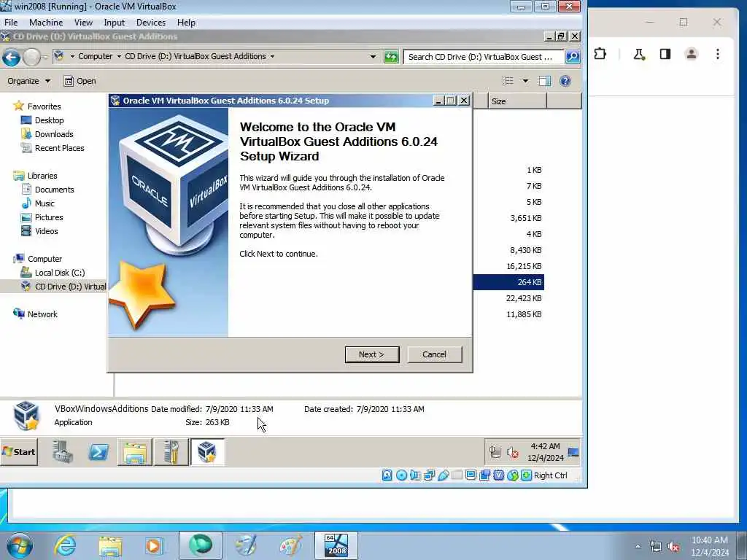Screen dimensions: 747x560
Task: Cancel the Guest Additions Setup wizard
Action: [x=435, y=354]
